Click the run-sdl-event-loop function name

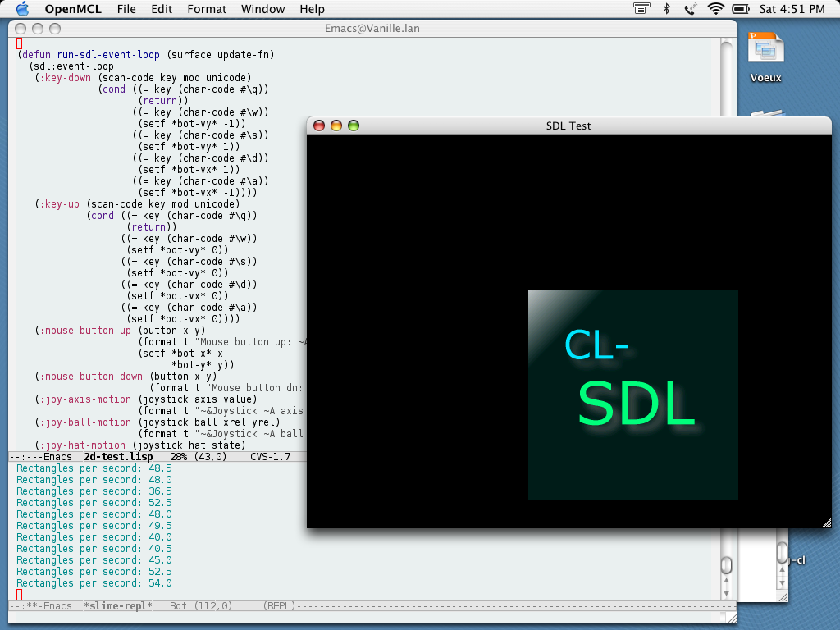[108, 55]
